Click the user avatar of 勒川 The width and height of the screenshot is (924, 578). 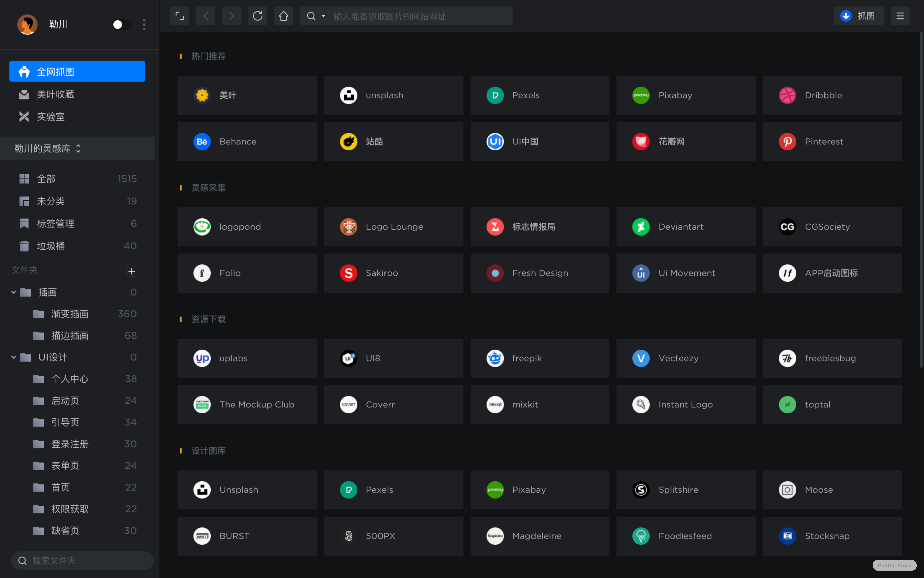pos(27,24)
